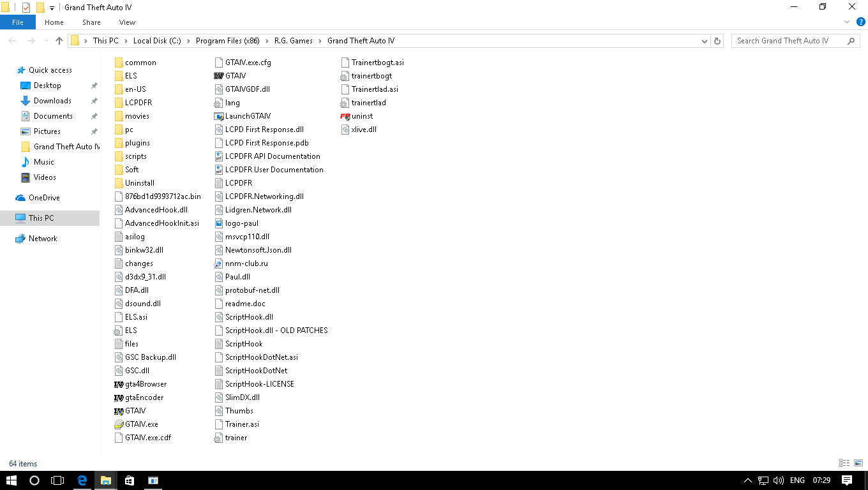Viewport: 868px width, 490px height.
Task: Click the Forward navigation arrow
Action: [x=30, y=41]
